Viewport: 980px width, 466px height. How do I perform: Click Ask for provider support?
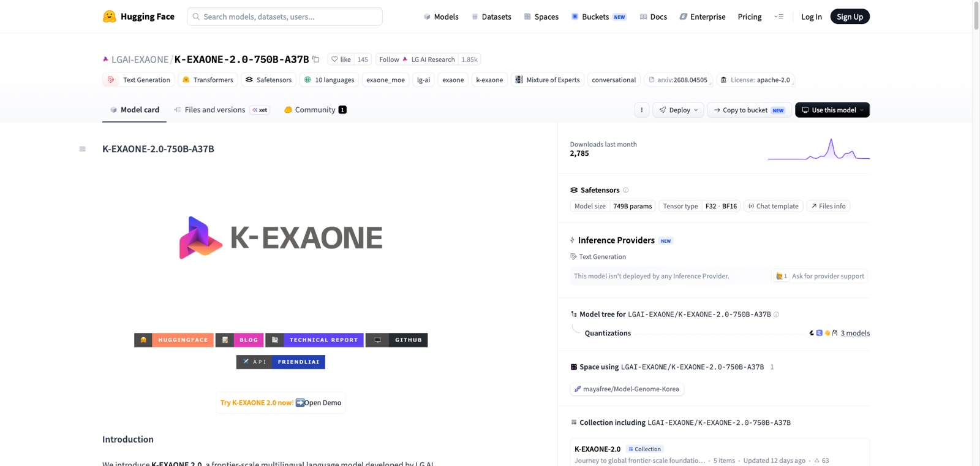point(820,276)
